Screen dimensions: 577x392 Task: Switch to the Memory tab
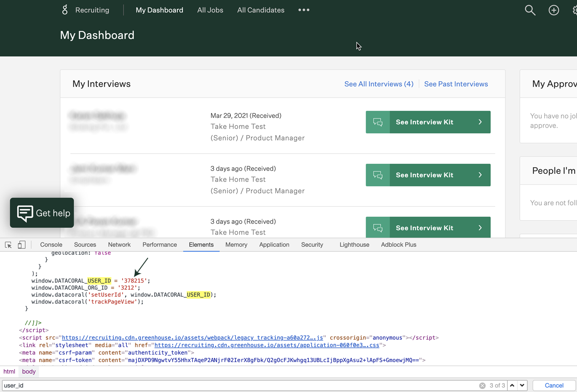coord(236,245)
